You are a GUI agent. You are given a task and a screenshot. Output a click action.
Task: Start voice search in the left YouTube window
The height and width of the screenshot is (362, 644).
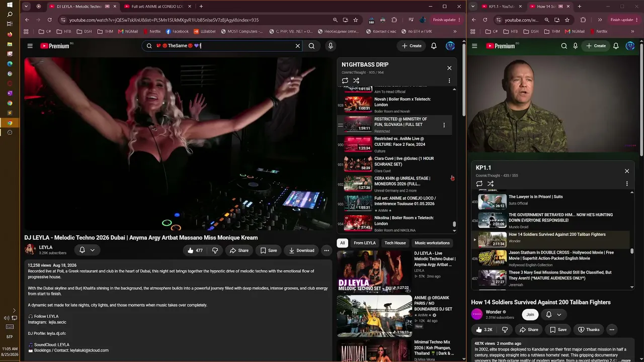[331, 46]
